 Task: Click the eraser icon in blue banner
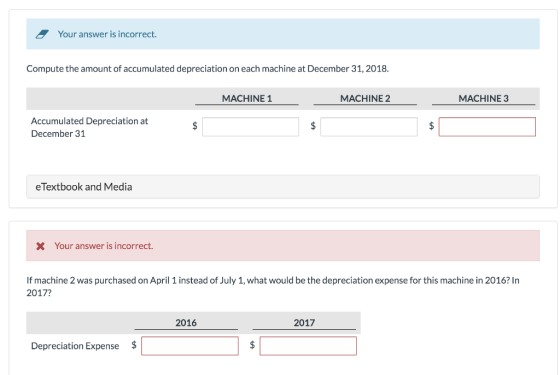[x=42, y=34]
